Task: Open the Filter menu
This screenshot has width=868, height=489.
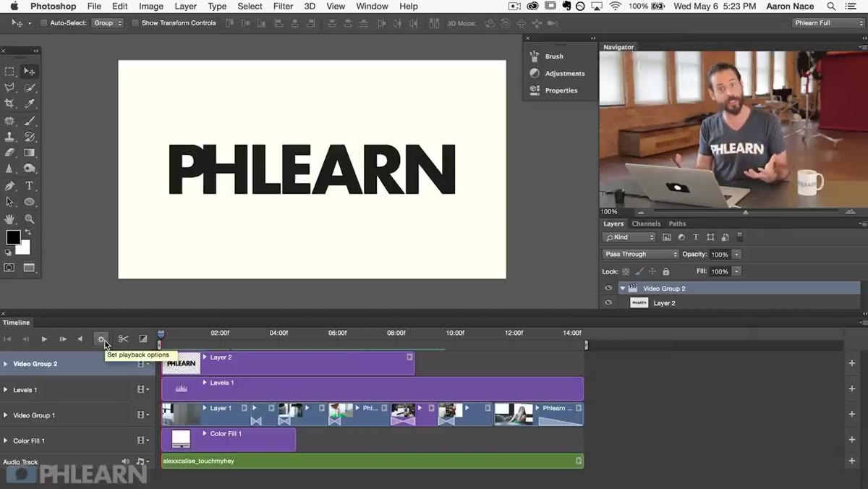Action: (x=283, y=7)
